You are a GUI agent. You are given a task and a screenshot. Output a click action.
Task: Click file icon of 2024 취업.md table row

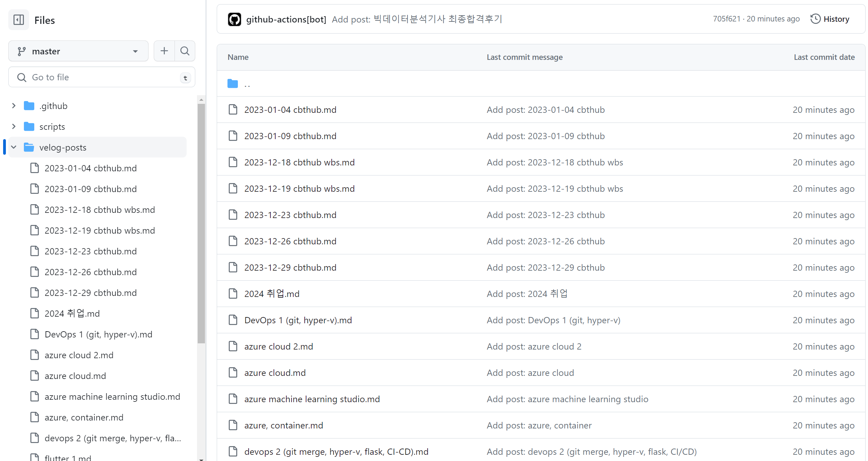pos(233,294)
